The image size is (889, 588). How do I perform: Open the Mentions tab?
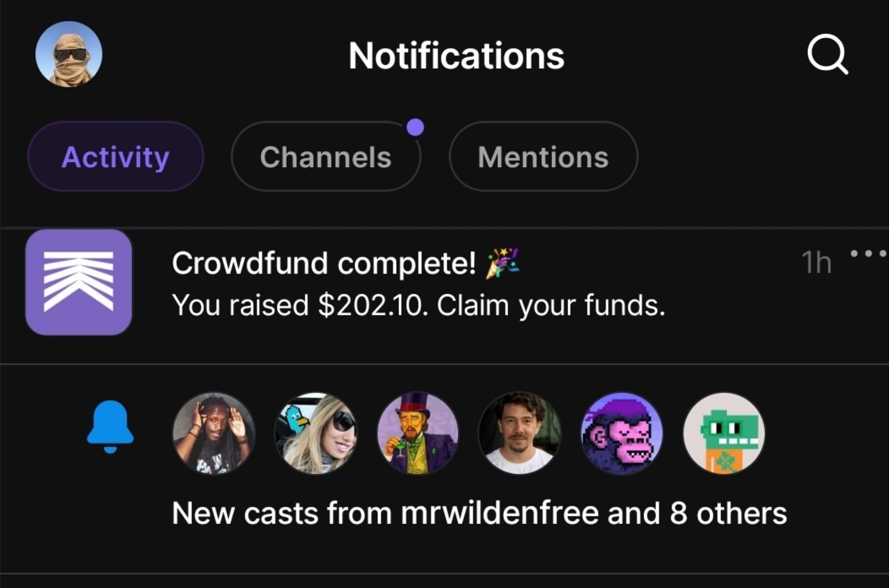pos(543,157)
